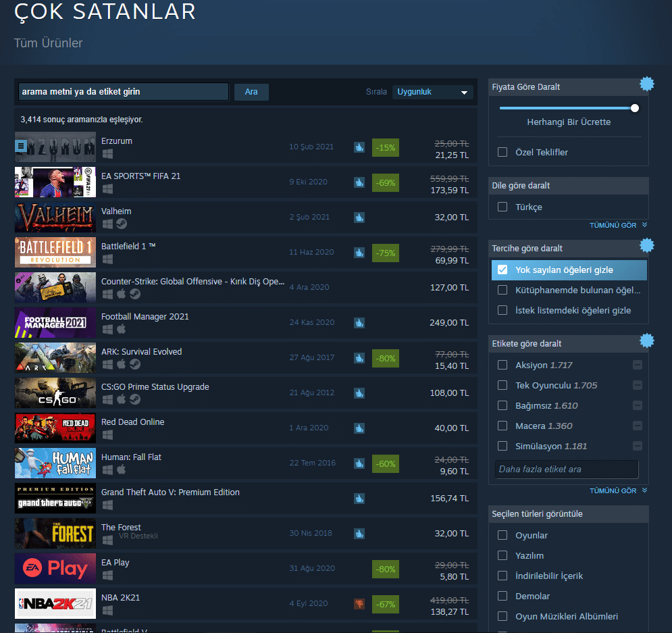Check the Yazılım type filter

pos(502,555)
